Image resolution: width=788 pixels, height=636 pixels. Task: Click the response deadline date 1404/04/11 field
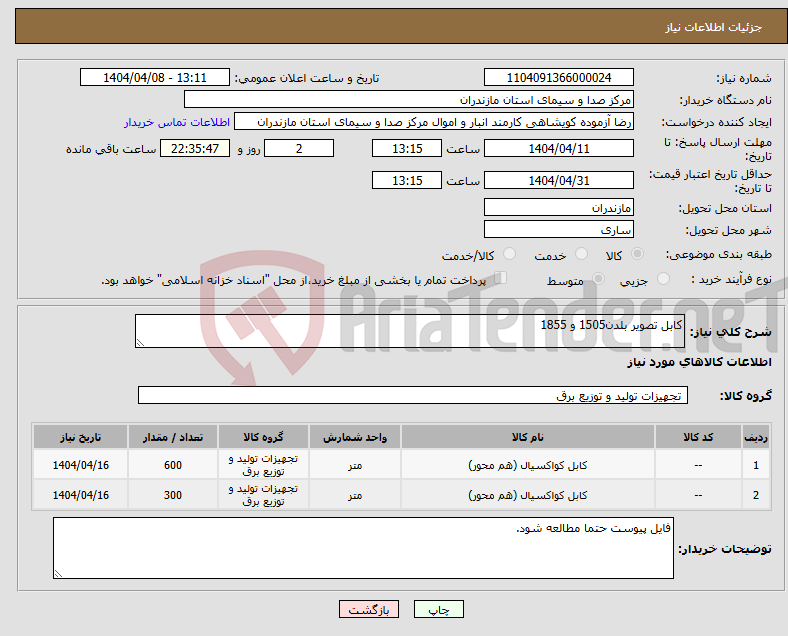click(x=558, y=149)
